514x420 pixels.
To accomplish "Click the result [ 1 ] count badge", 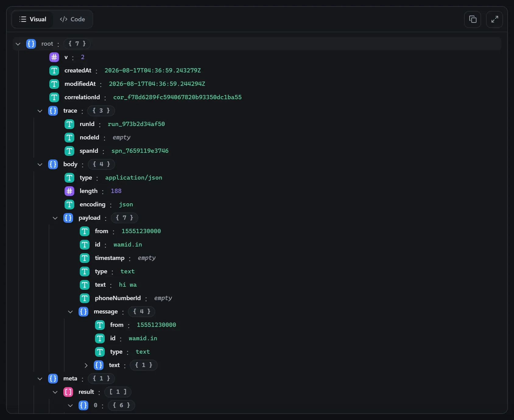I will (x=118, y=392).
